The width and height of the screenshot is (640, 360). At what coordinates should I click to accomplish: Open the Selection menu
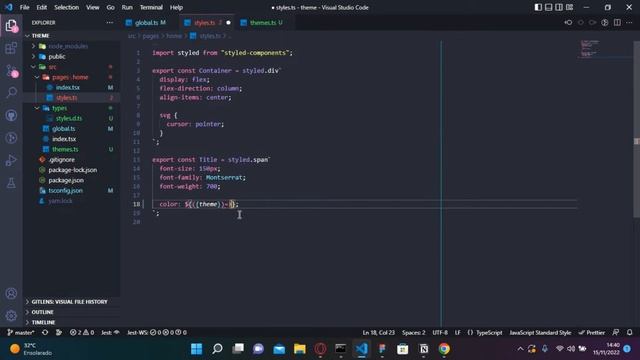67,7
